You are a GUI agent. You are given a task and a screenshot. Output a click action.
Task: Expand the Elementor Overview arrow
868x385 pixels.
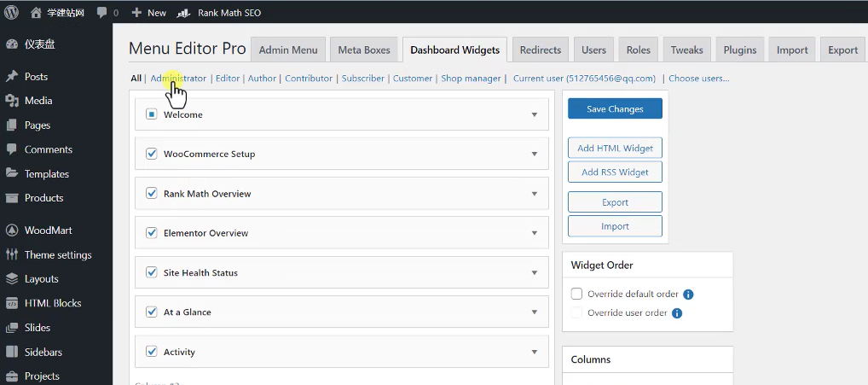[535, 233]
